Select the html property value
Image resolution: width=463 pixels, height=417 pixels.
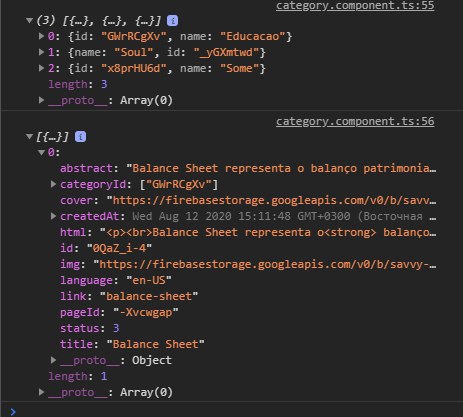pyautogui.click(x=268, y=232)
